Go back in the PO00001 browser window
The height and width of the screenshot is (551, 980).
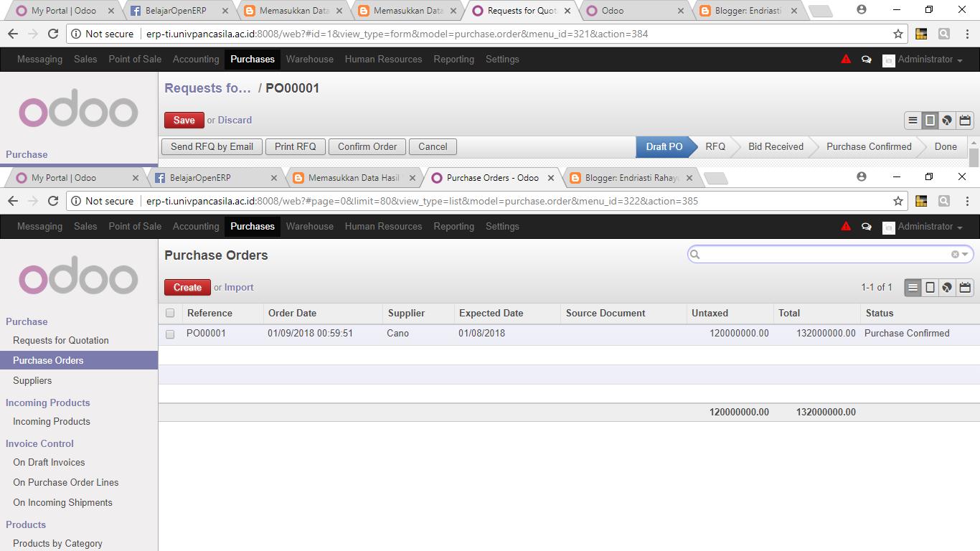pos(13,34)
